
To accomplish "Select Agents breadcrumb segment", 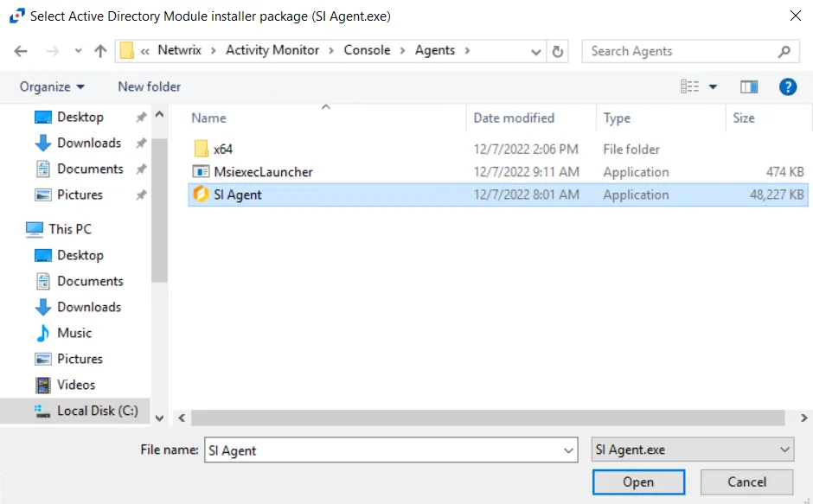I will 434,50.
